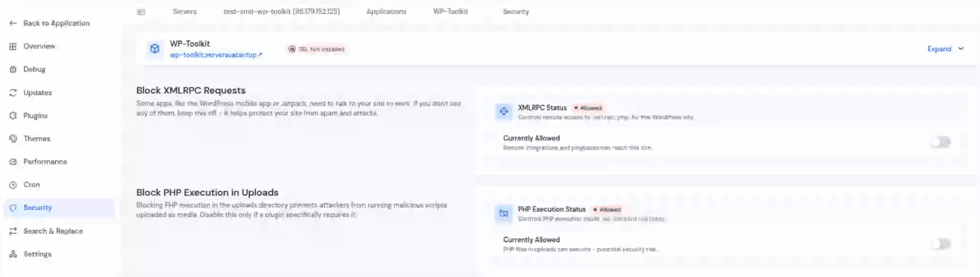Click the PHP Execution Status label
The height and width of the screenshot is (277, 980).
coord(552,209)
